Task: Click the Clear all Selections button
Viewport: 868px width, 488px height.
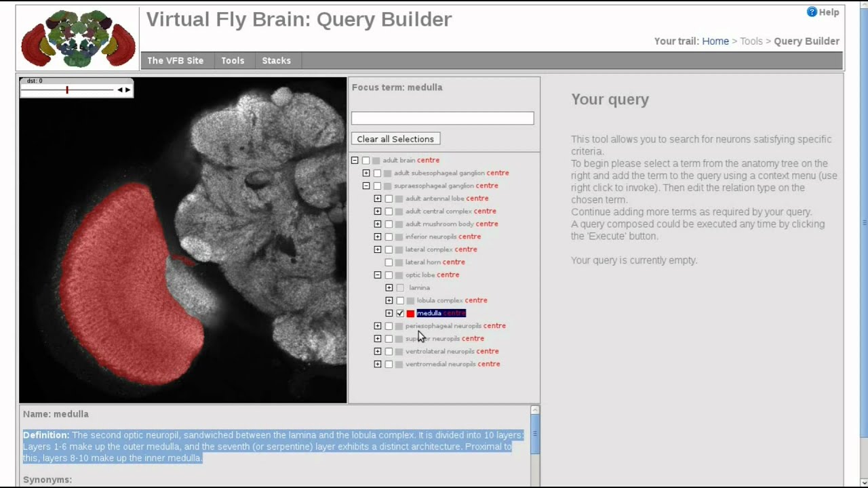Action: point(395,139)
